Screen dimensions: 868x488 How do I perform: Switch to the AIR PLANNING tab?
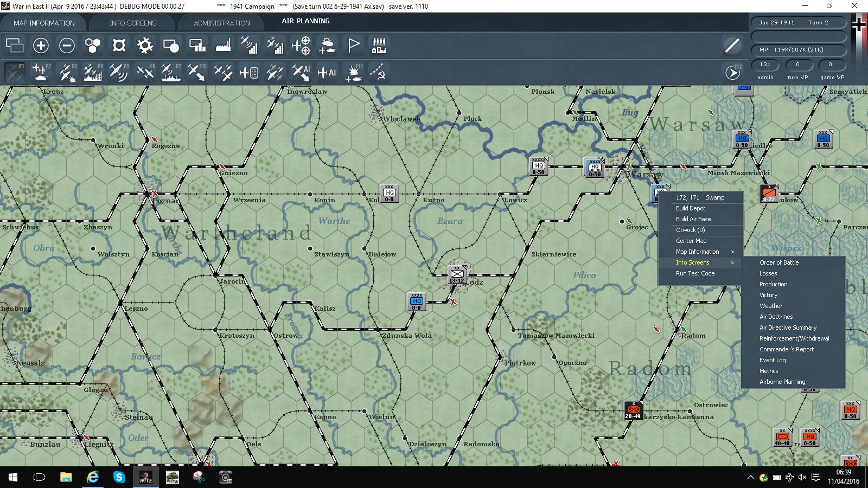[x=305, y=21]
